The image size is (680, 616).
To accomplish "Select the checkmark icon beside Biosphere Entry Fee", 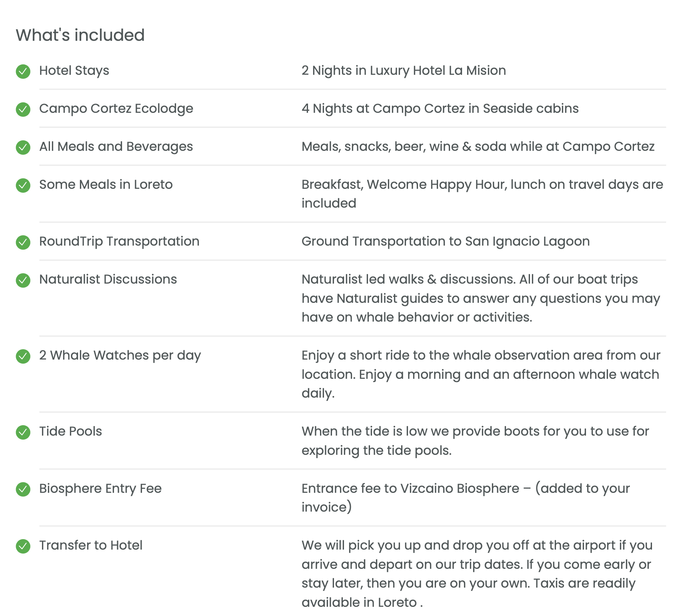I will point(23,490).
